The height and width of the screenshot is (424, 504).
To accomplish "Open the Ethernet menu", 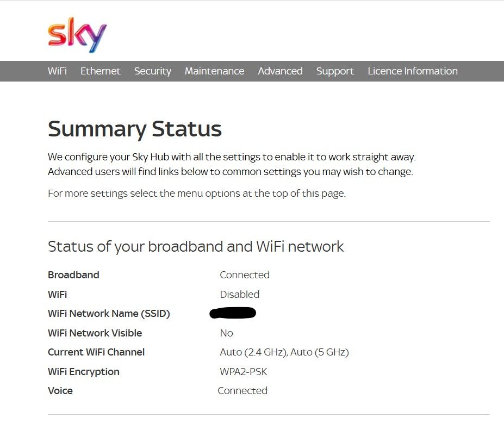I will coord(101,71).
